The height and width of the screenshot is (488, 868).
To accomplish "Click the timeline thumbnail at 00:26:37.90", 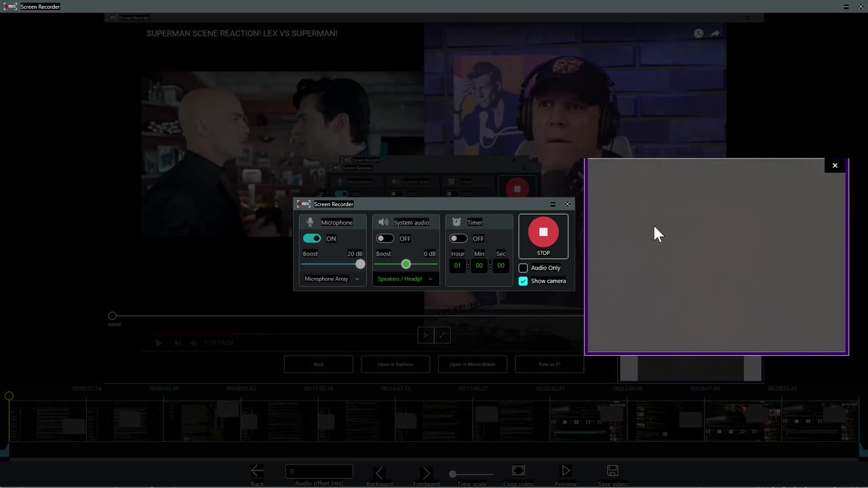I will (743, 420).
